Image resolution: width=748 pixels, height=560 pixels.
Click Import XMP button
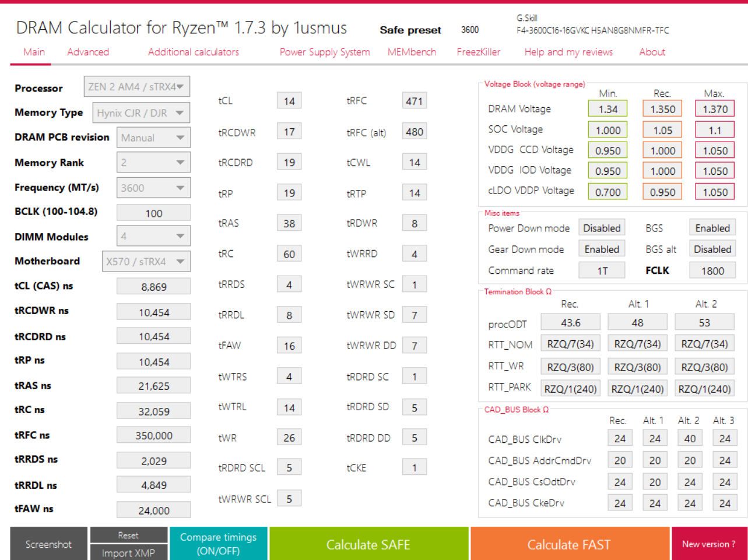click(128, 552)
